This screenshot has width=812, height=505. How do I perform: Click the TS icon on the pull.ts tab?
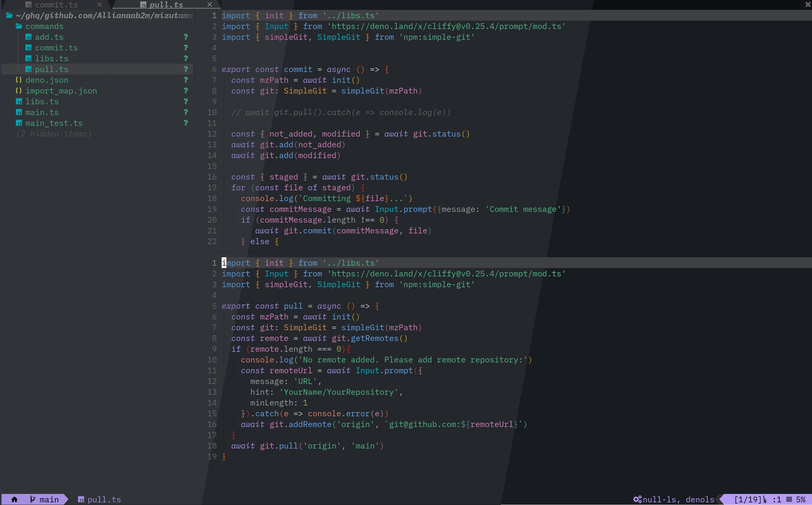point(144,4)
